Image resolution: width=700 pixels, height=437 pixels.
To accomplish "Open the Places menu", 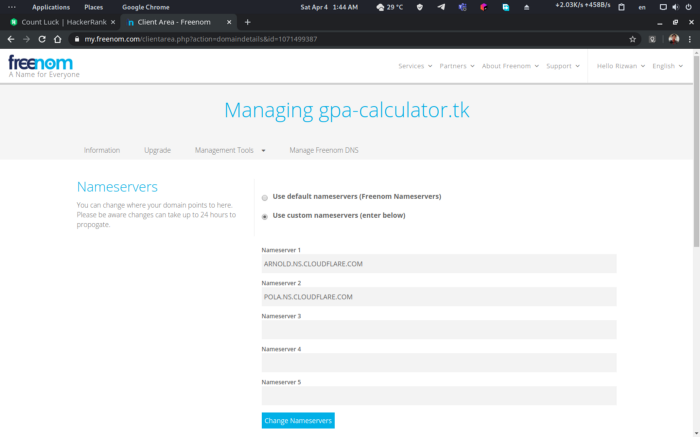I will pyautogui.click(x=93, y=7).
